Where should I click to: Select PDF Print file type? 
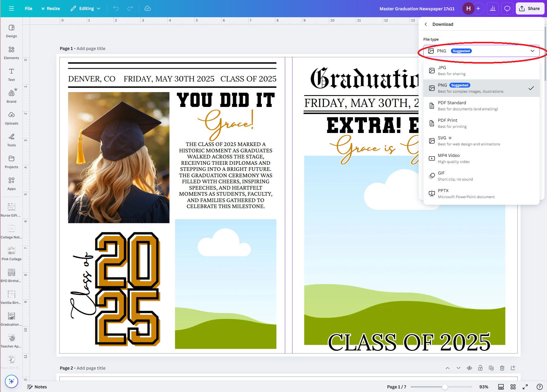coord(481,123)
